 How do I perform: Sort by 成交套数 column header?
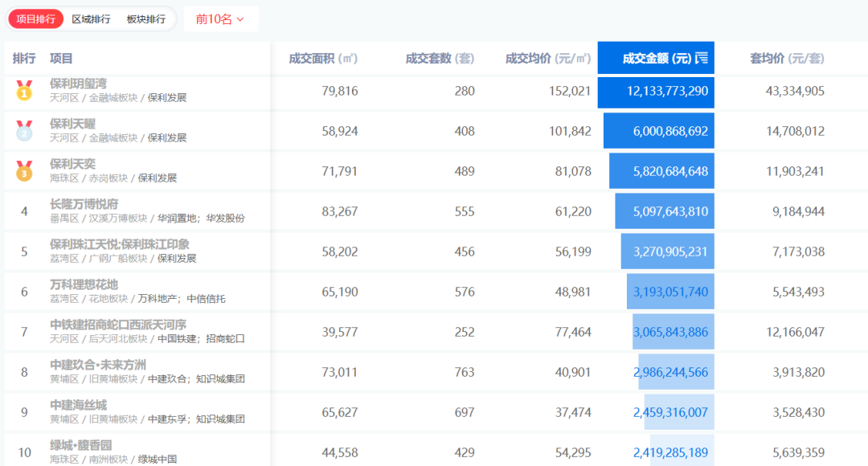[440, 58]
